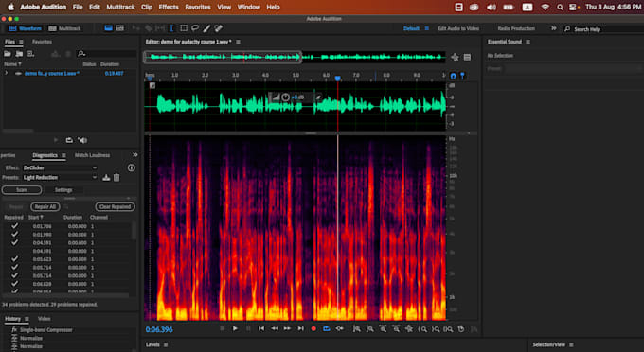Toggle the spectral frequency display
This screenshot has height=352, width=644.
coord(108,28)
